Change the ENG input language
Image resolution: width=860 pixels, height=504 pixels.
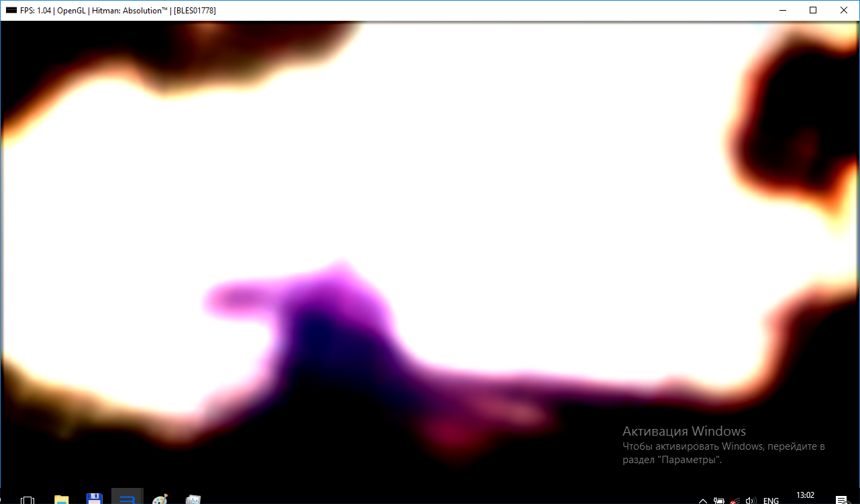771,500
